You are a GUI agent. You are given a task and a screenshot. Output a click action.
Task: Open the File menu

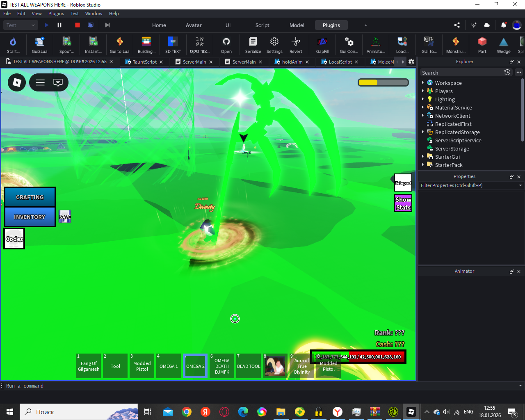point(7,14)
